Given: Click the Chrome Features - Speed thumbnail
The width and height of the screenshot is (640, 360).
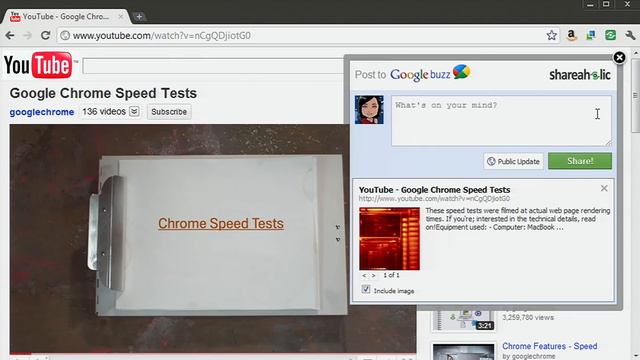Looking at the screenshot, I should 464,352.
